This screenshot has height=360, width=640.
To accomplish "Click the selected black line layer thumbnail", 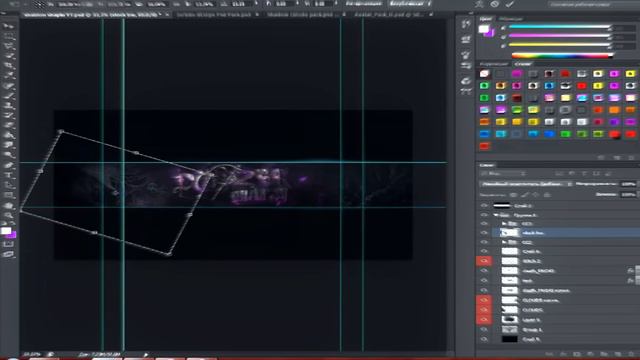I will pyautogui.click(x=510, y=233).
